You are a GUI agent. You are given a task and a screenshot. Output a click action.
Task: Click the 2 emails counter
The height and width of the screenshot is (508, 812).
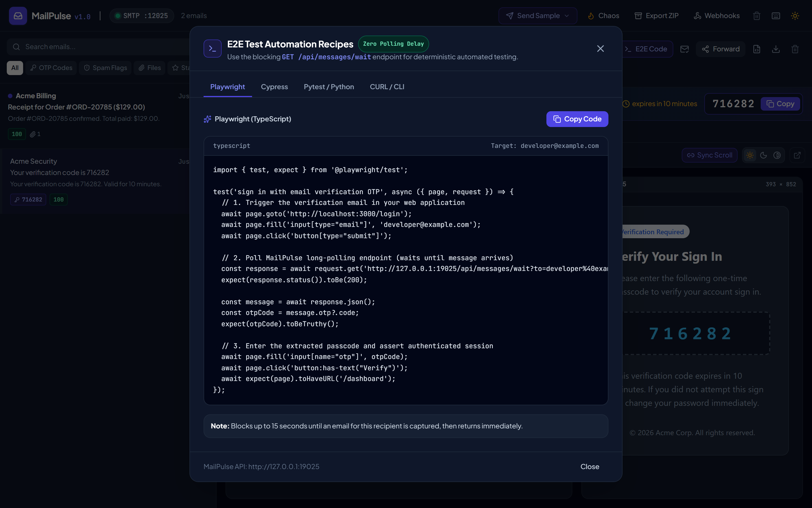(194, 16)
